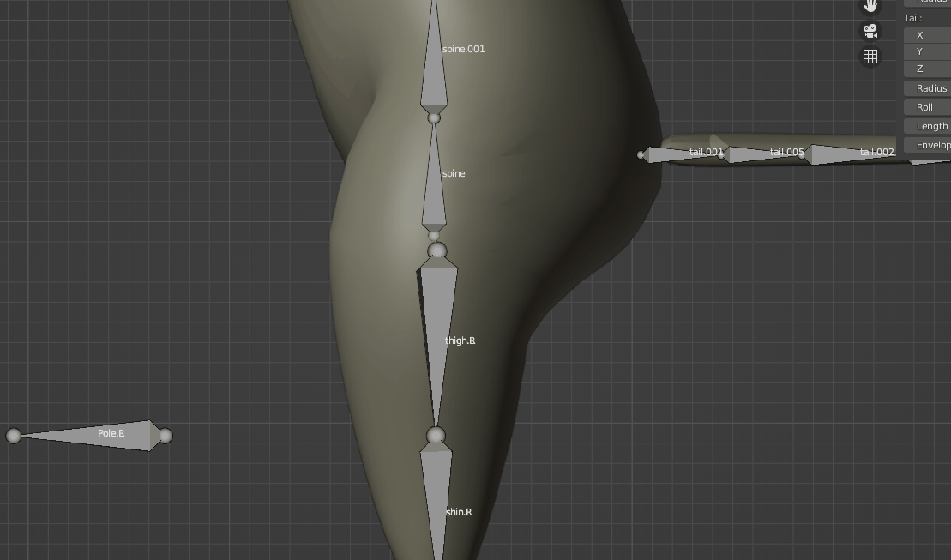Image resolution: width=951 pixels, height=560 pixels.
Task: Select the Tail X coordinate field
Action: click(927, 35)
